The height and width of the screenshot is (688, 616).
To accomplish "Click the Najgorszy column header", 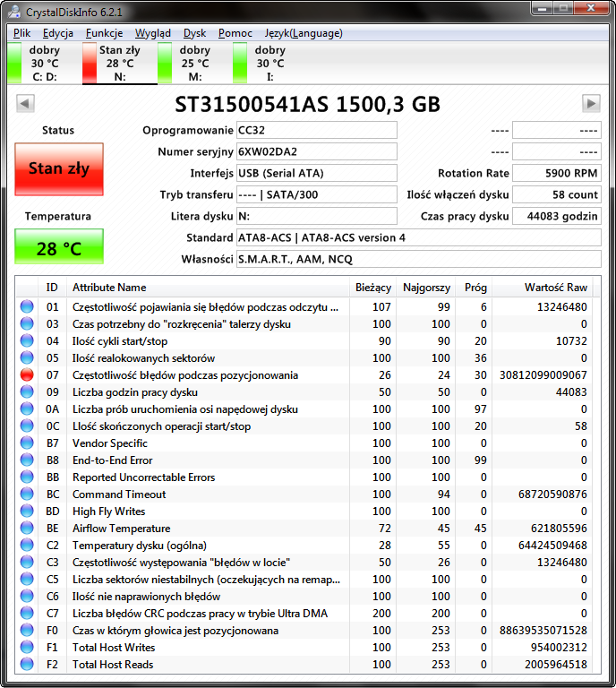I will pos(426,288).
